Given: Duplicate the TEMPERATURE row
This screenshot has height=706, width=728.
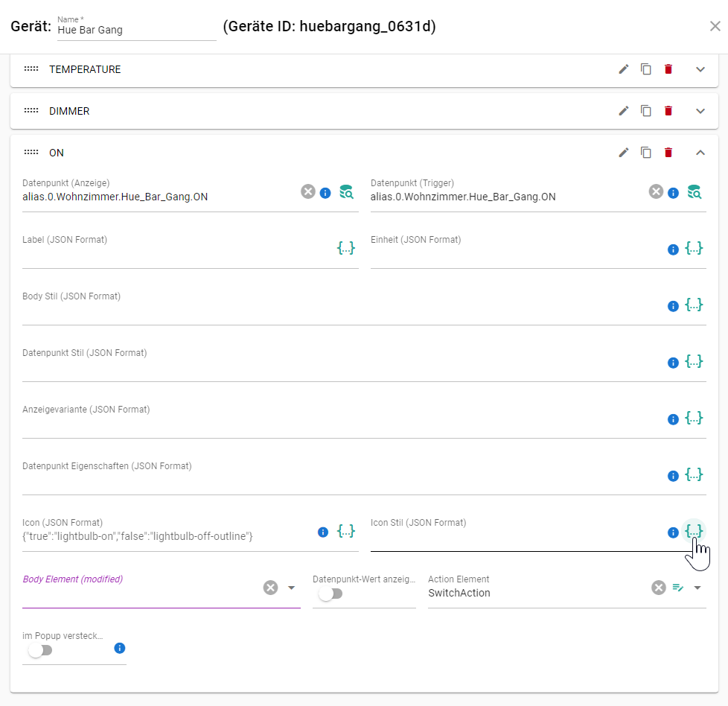Looking at the screenshot, I should 646,69.
